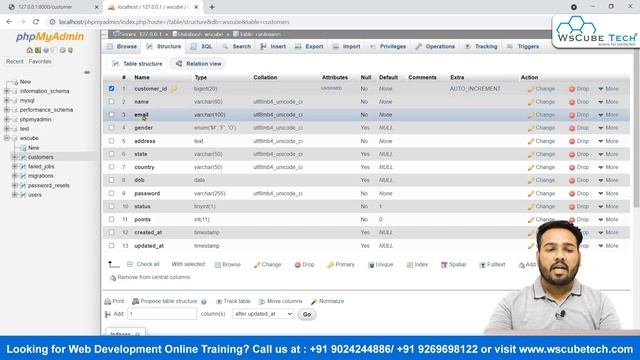Click Browse in the With selected row

pos(227,264)
